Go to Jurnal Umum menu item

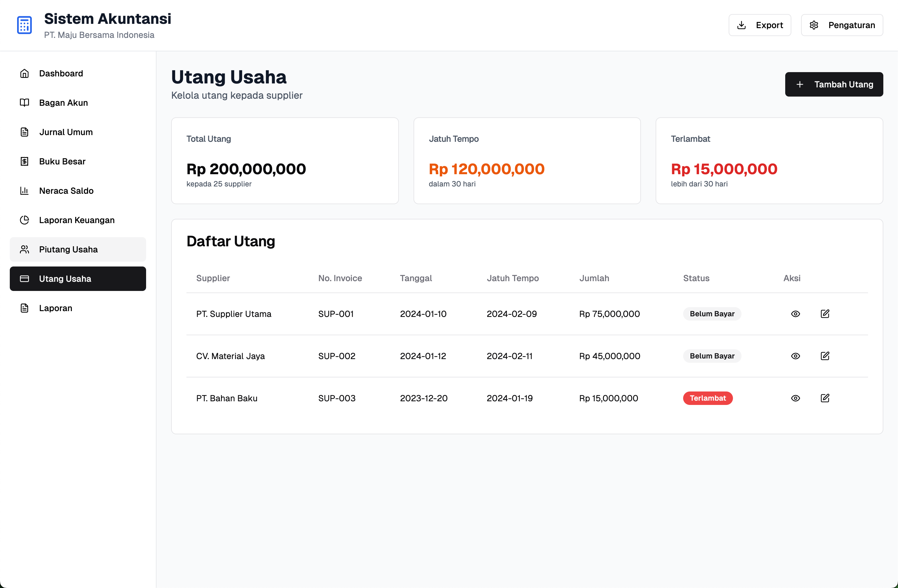coord(78,132)
